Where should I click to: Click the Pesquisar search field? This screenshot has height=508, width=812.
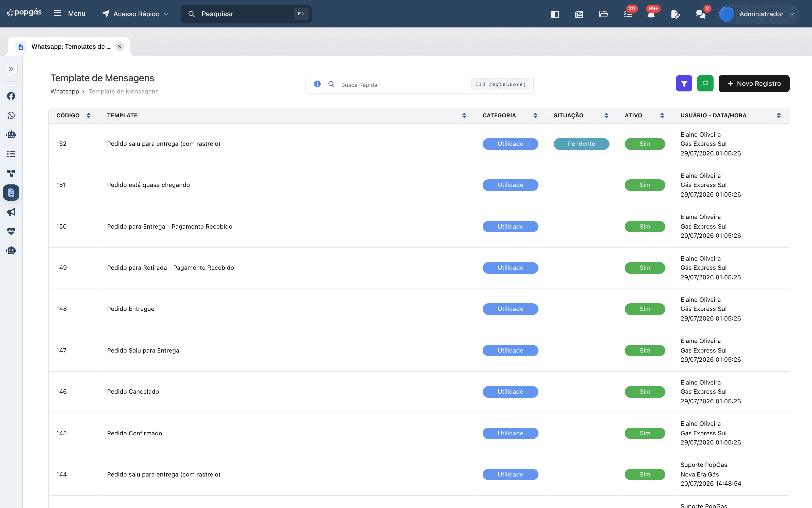pyautogui.click(x=246, y=14)
